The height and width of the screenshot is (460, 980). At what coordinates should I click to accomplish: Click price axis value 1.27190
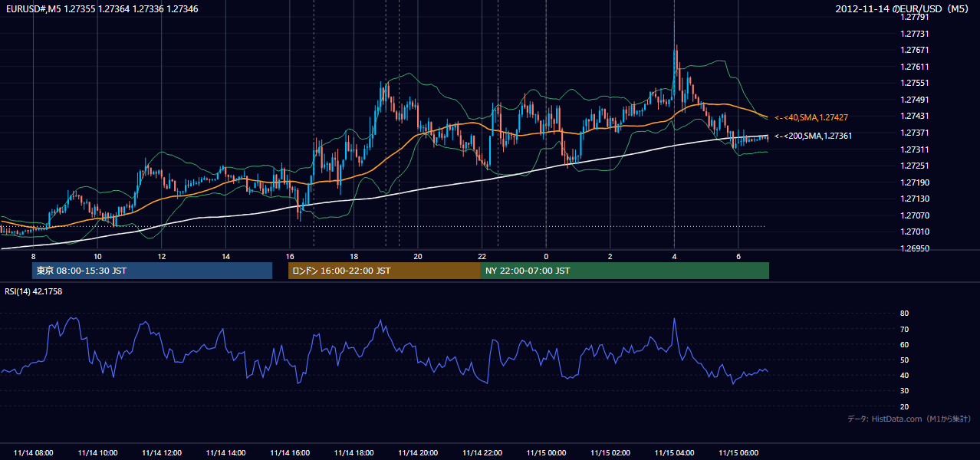click(x=914, y=182)
